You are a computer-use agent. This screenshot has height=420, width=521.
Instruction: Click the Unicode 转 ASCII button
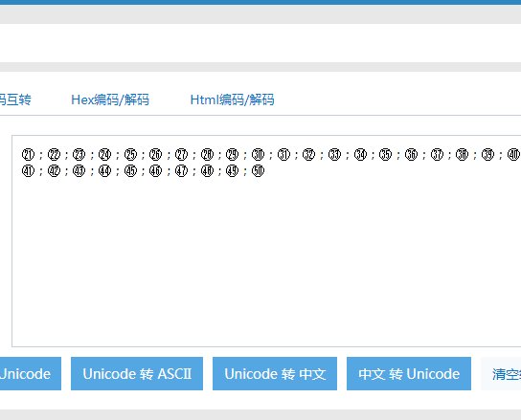(137, 373)
